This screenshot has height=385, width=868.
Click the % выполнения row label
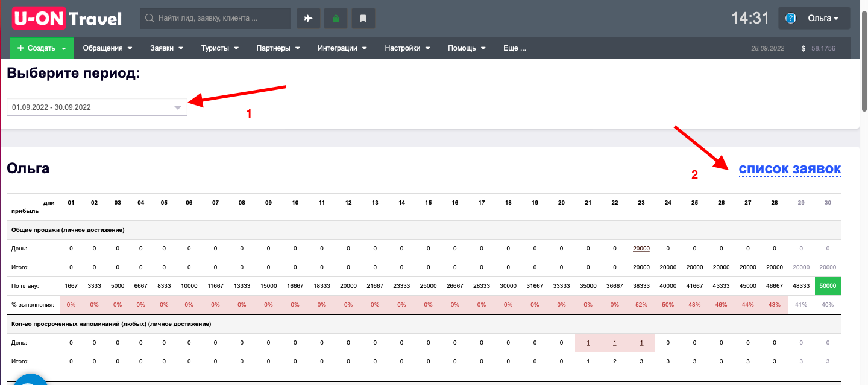33,305
